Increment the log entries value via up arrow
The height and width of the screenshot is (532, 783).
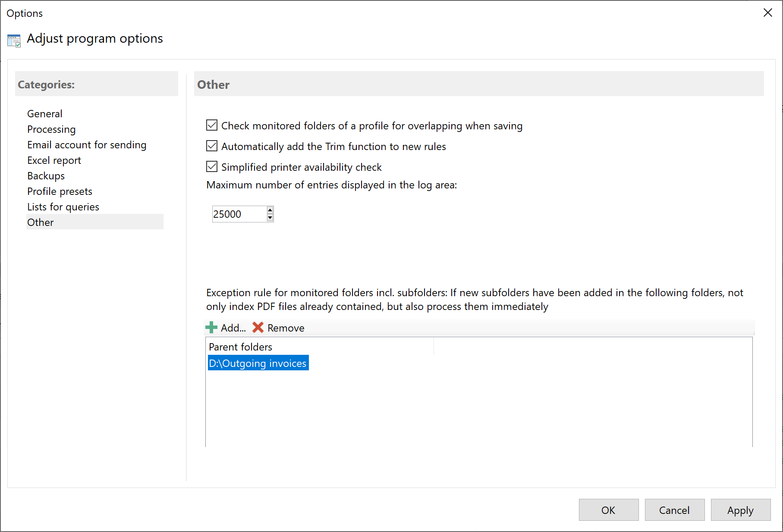269,210
